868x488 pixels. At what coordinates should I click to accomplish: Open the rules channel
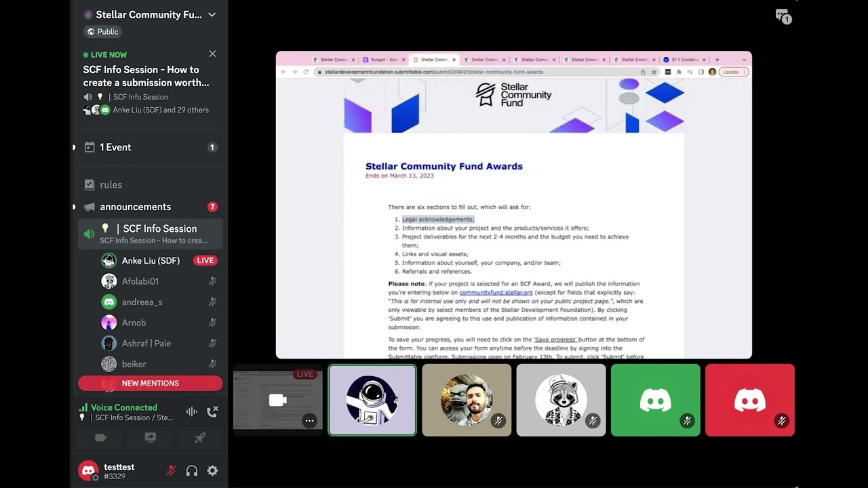(x=149, y=184)
